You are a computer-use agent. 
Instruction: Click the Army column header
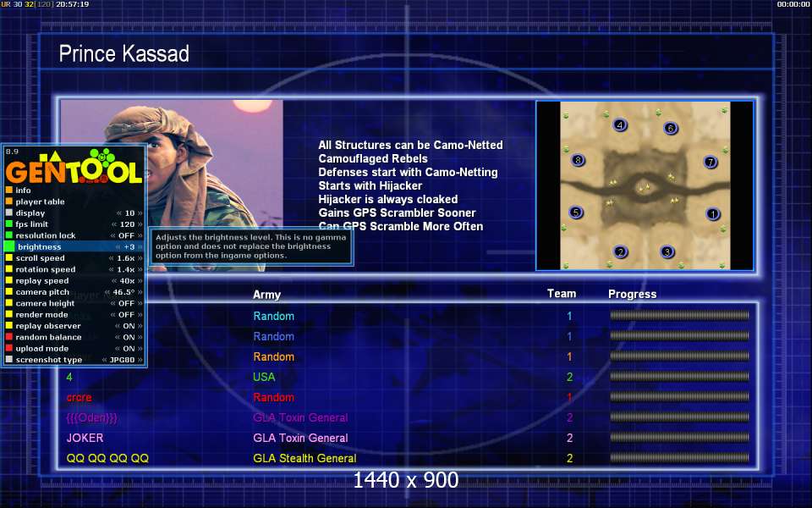coord(266,295)
